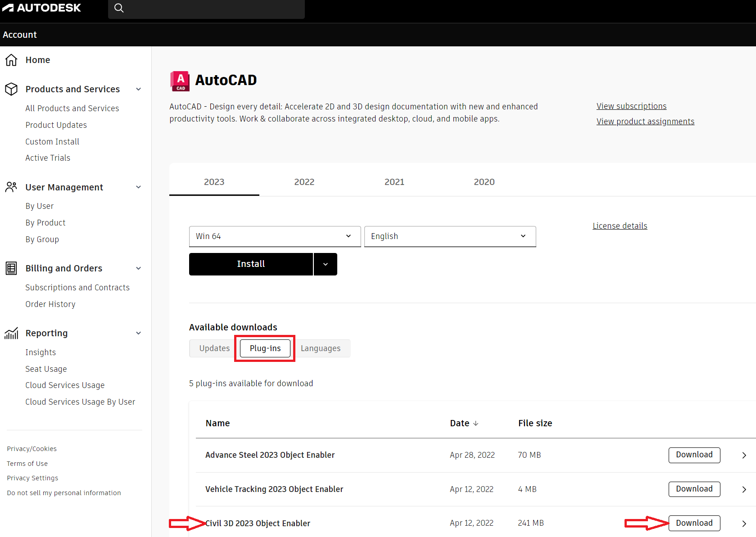Select the Updates tab under Available downloads
The image size is (756, 537).
click(x=214, y=348)
